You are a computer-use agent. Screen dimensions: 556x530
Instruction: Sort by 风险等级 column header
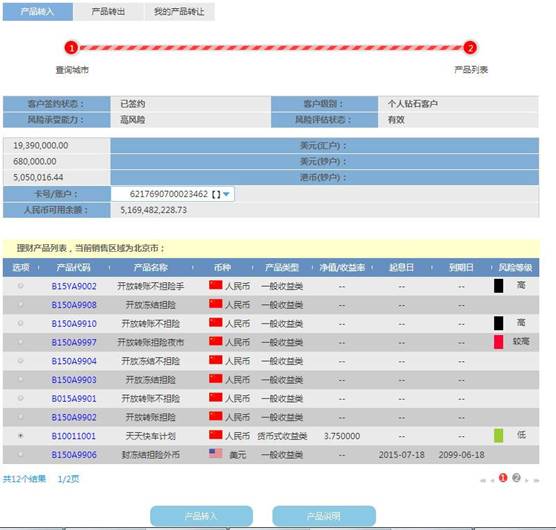click(515, 267)
